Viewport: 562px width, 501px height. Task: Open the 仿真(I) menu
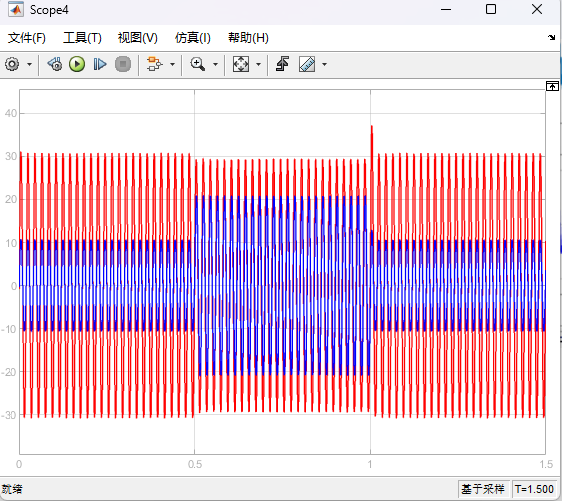coord(192,38)
